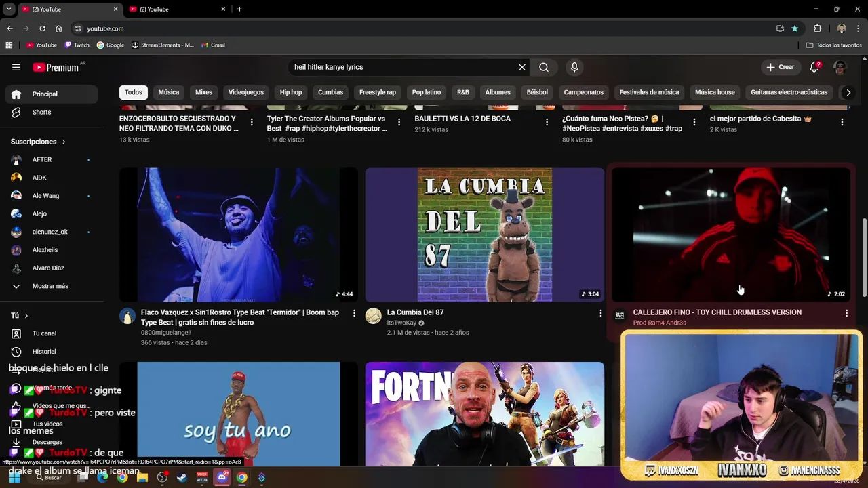Click the YouTube Premium logo

point(56,67)
